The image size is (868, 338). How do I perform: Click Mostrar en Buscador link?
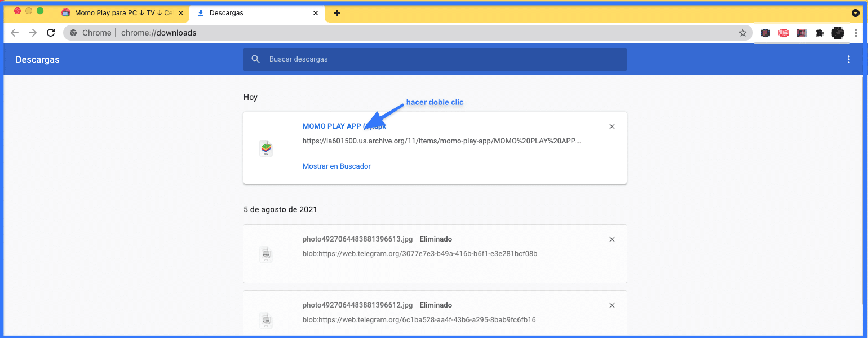[336, 166]
